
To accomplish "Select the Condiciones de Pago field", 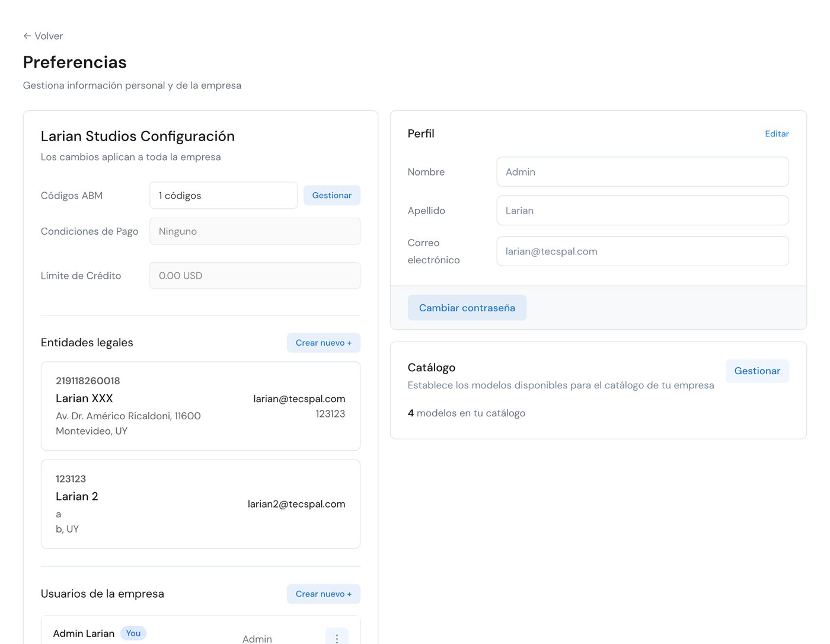I will coord(255,231).
